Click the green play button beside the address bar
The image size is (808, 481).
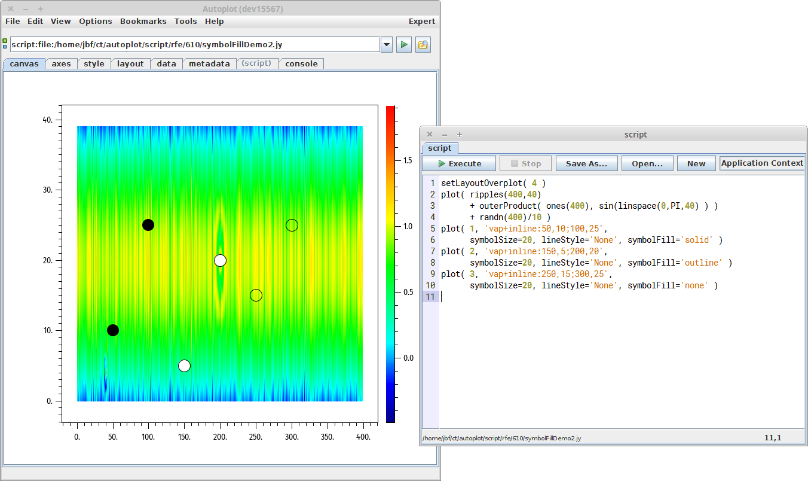403,45
